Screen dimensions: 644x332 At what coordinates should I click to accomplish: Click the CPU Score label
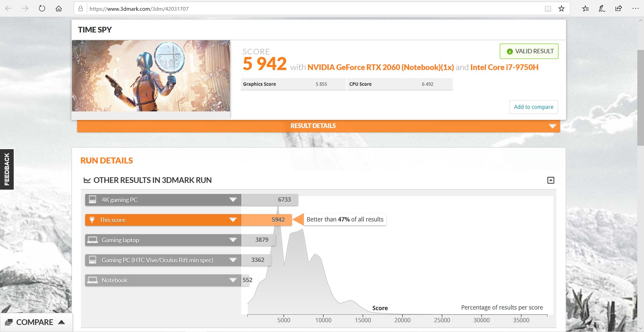click(360, 84)
